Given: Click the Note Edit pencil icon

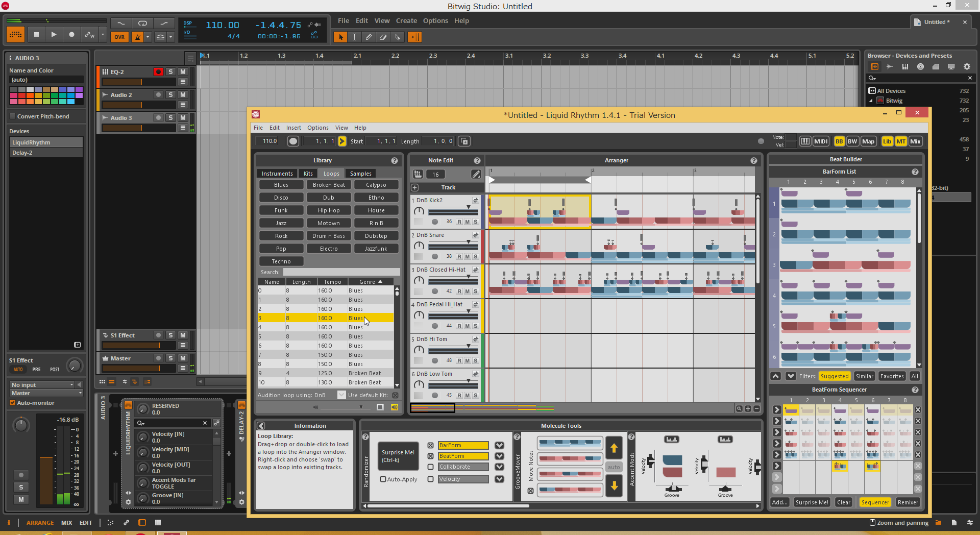Looking at the screenshot, I should click(476, 175).
